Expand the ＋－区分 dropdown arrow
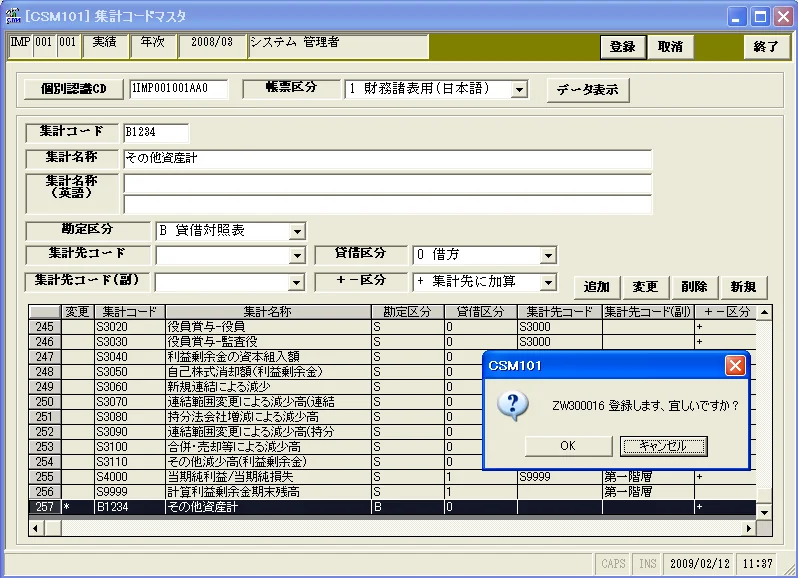 [x=548, y=282]
